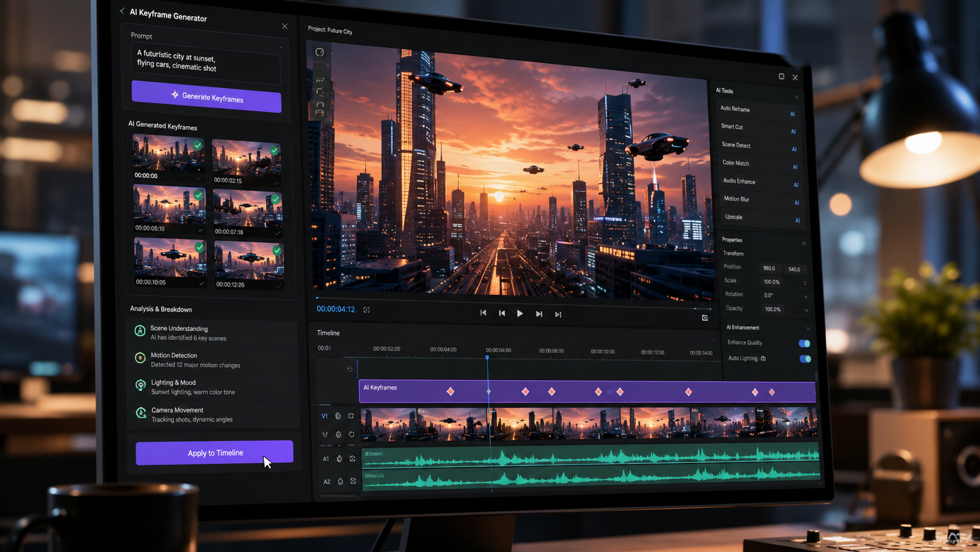The image size is (980, 552).
Task: Click the panel layout icon above AI Tools
Action: click(x=781, y=76)
